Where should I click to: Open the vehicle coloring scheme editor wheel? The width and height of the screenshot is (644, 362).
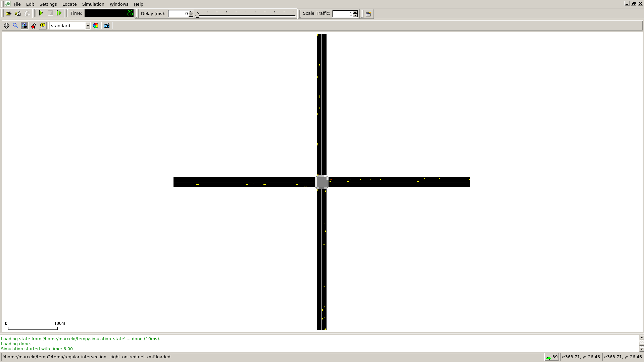coord(96,25)
